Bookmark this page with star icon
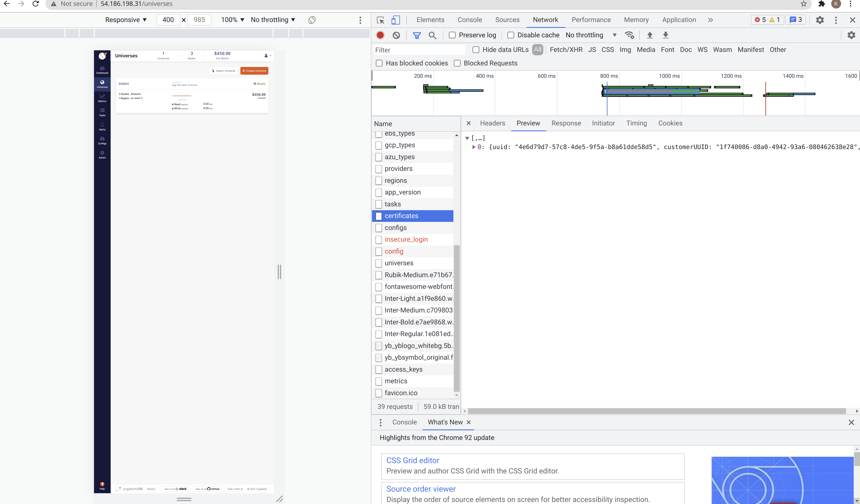 point(804,4)
